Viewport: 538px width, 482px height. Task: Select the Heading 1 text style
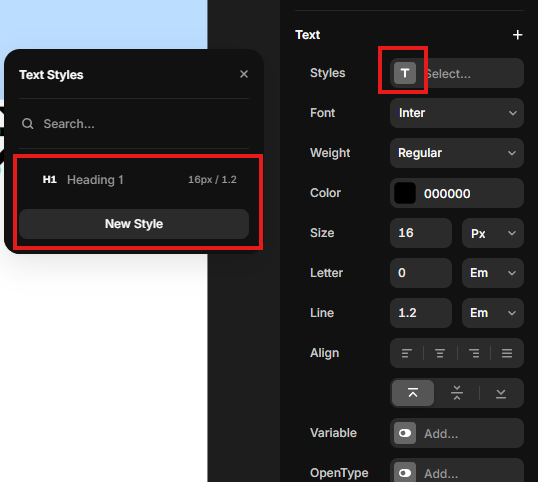(134, 179)
